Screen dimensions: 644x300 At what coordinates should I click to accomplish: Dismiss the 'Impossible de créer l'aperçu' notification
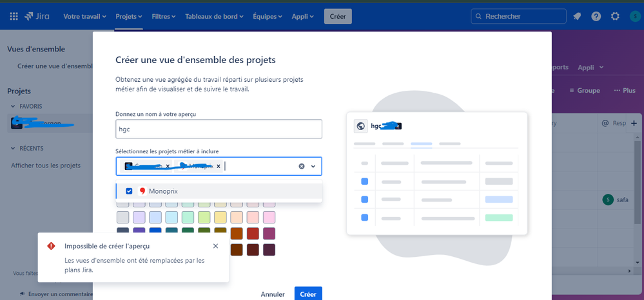click(215, 246)
